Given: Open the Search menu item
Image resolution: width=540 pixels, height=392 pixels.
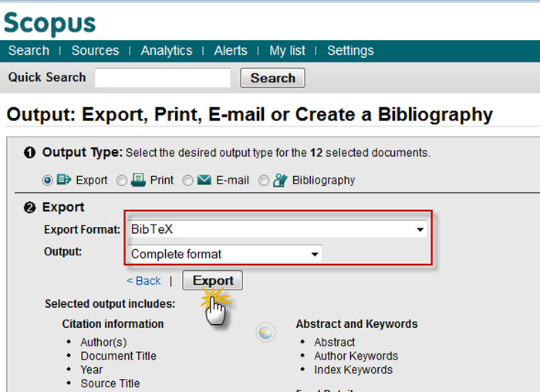Looking at the screenshot, I should (29, 51).
